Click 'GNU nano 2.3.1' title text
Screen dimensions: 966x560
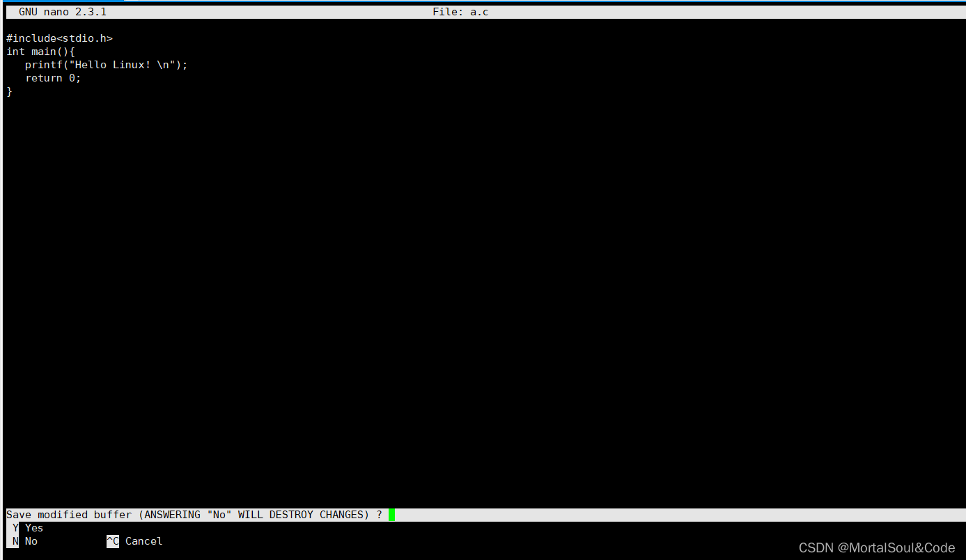pos(63,12)
